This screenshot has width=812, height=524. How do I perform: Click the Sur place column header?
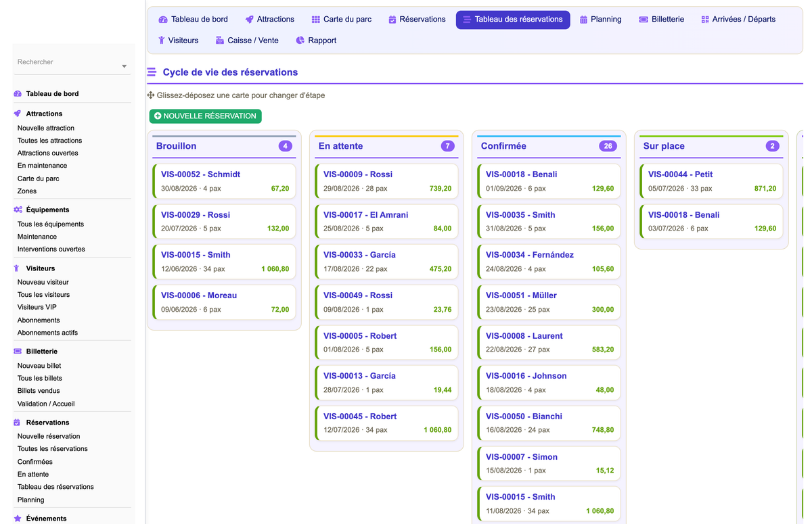click(711, 146)
